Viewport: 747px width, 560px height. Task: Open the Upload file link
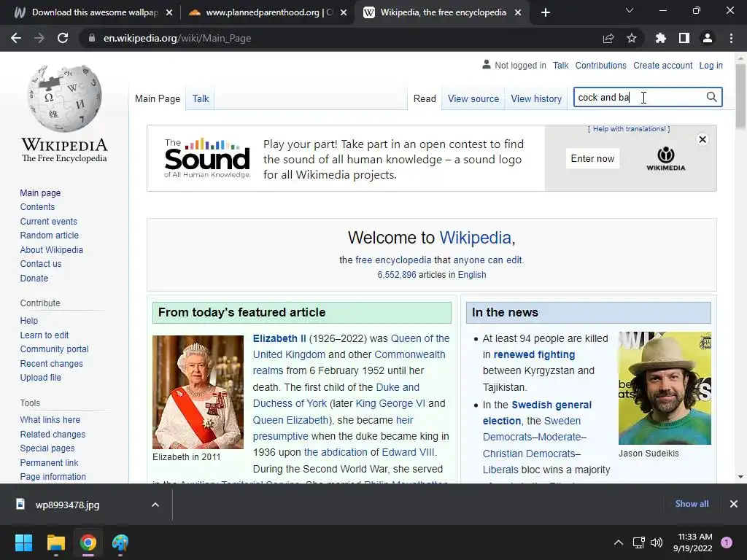[x=41, y=377]
